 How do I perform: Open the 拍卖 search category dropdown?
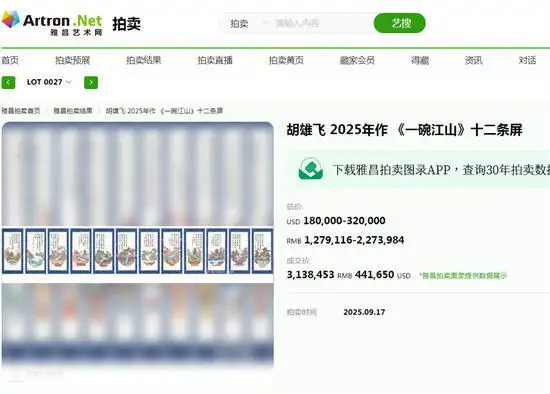click(x=249, y=24)
